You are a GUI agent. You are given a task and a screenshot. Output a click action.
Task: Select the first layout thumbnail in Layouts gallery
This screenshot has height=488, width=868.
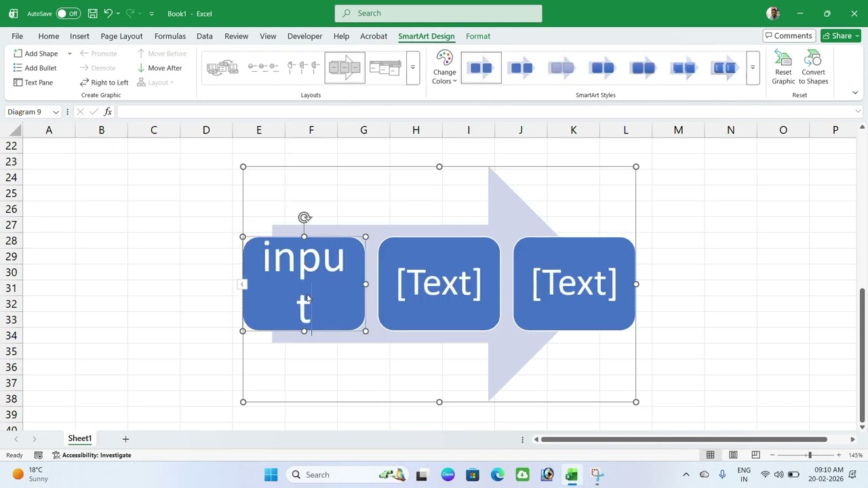222,68
